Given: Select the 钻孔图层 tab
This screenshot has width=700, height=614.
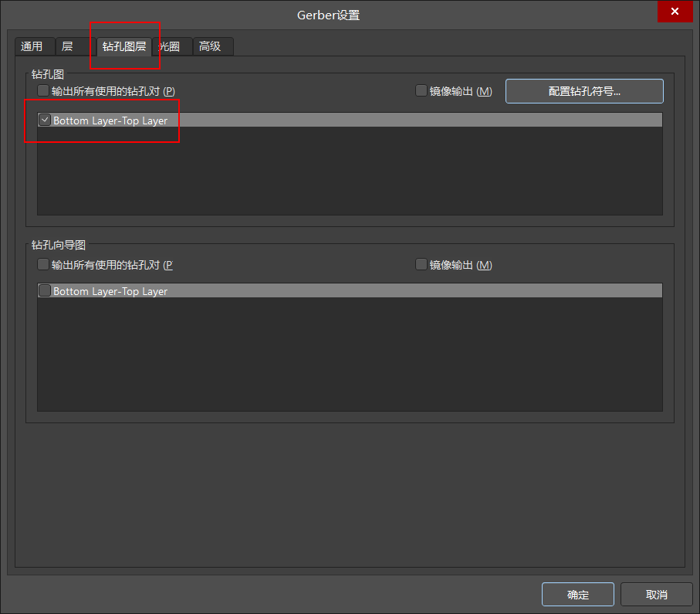Looking at the screenshot, I should click(x=124, y=46).
